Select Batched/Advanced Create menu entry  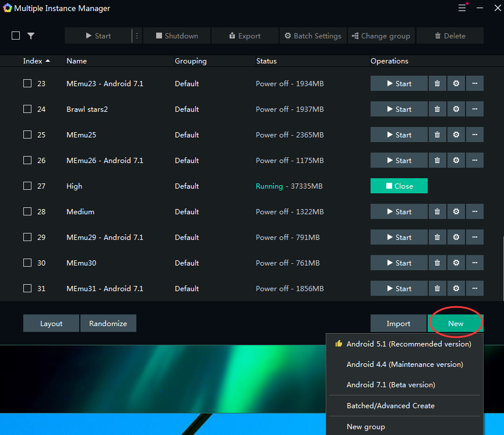pyautogui.click(x=390, y=406)
